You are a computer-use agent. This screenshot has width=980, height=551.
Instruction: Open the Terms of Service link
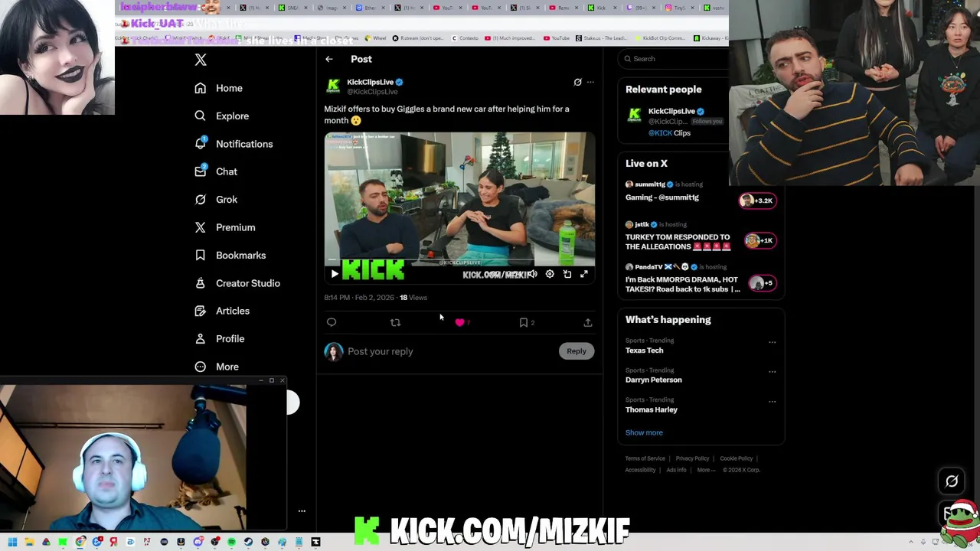click(x=645, y=458)
